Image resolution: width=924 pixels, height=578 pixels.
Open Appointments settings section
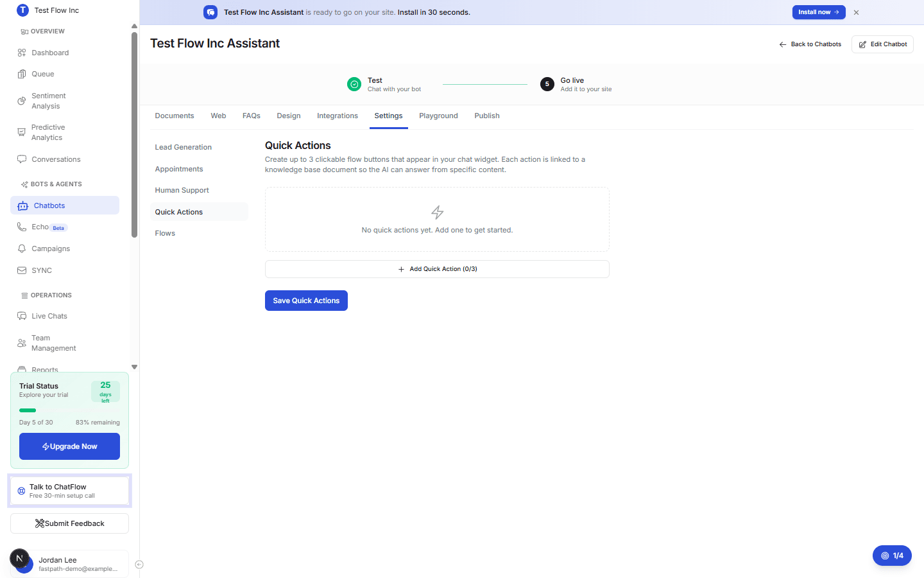[199, 169]
